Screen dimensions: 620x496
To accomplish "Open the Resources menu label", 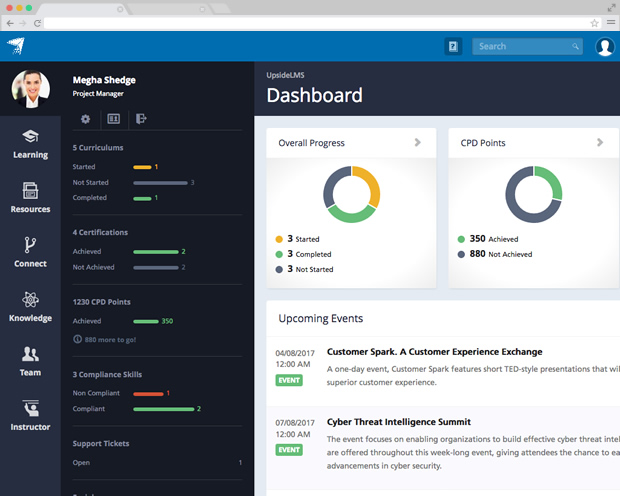I will pos(30,209).
